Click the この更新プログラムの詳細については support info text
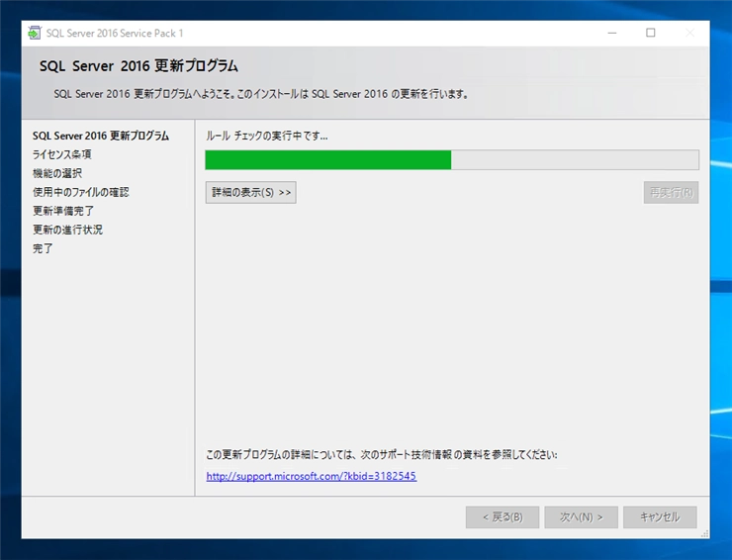This screenshot has height=560, width=732. pyautogui.click(x=382, y=454)
